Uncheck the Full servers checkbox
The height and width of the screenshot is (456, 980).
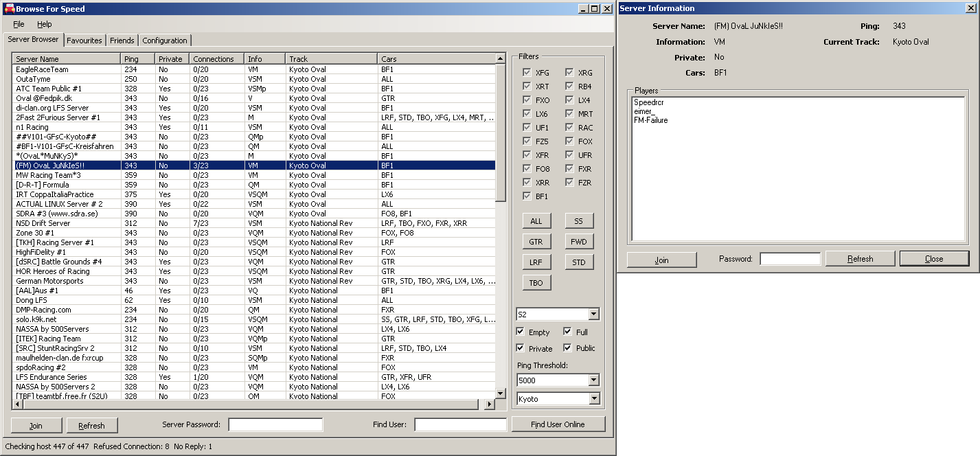(x=568, y=332)
